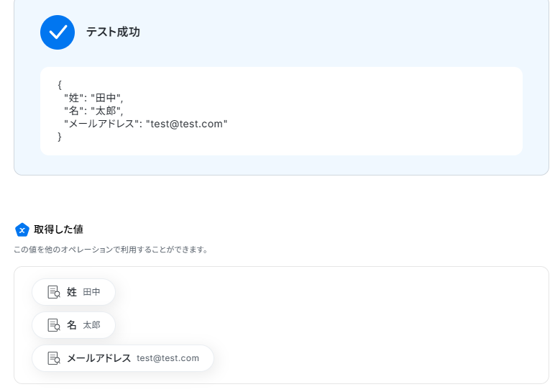Click the 取得した値 section heading
This screenshot has width=555, height=392.
tap(58, 230)
